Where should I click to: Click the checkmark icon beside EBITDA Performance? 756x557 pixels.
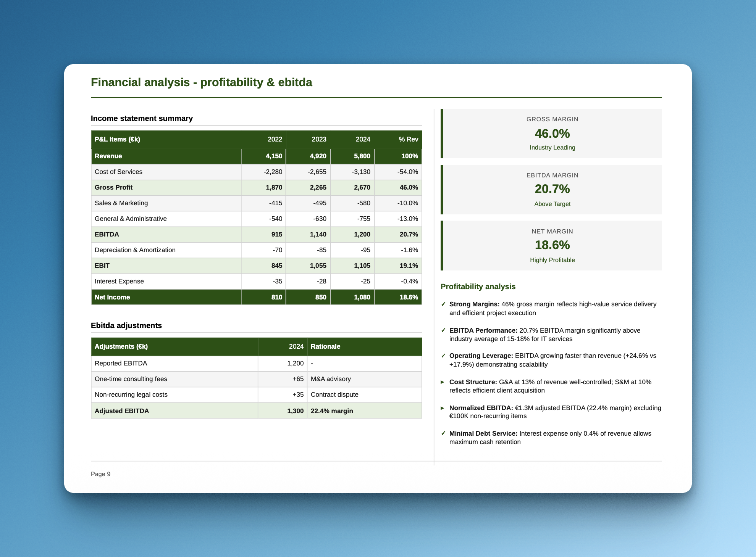coord(444,330)
